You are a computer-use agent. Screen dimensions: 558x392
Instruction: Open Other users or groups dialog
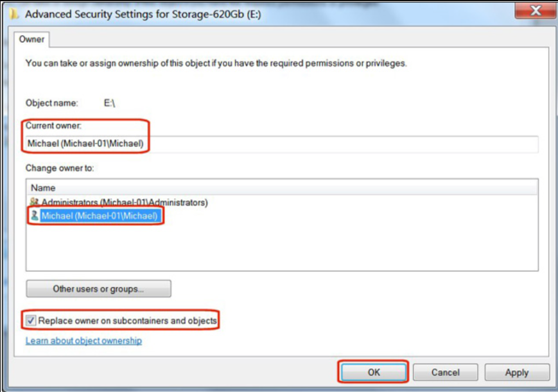click(x=98, y=289)
